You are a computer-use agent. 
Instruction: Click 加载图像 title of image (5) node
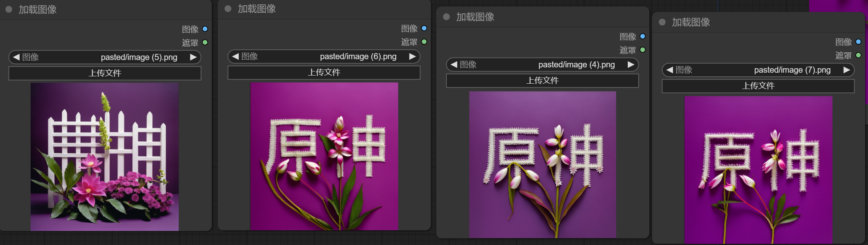[x=38, y=9]
